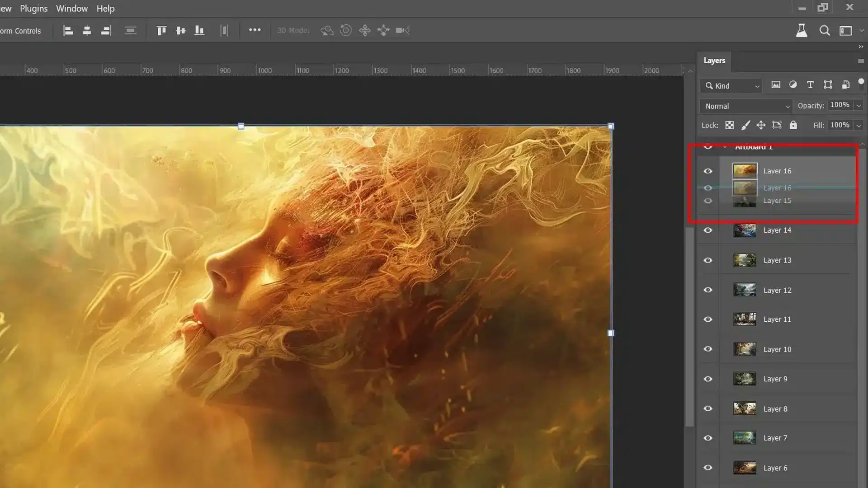Screen dimensions: 868x488
Task: Click the Fill 100% value field
Action: [840, 125]
